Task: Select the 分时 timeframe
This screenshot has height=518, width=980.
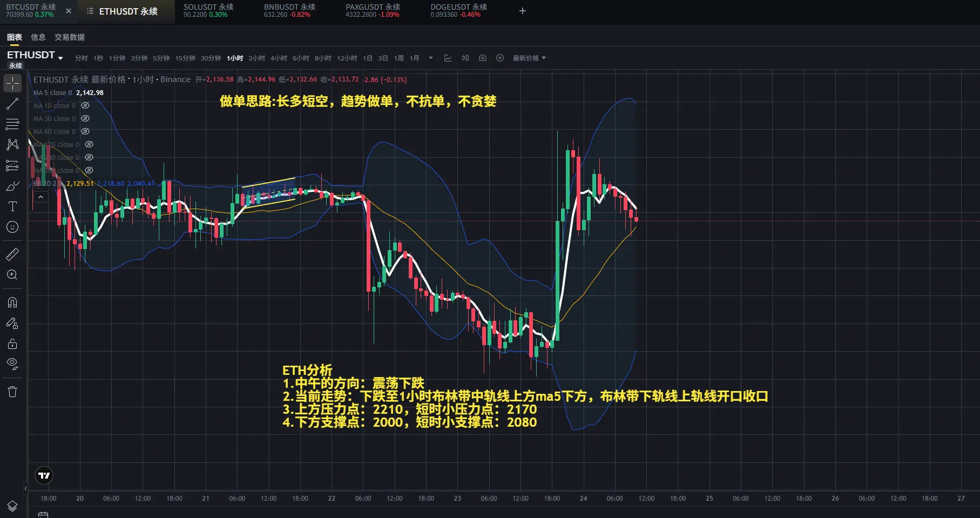Action: click(81, 58)
